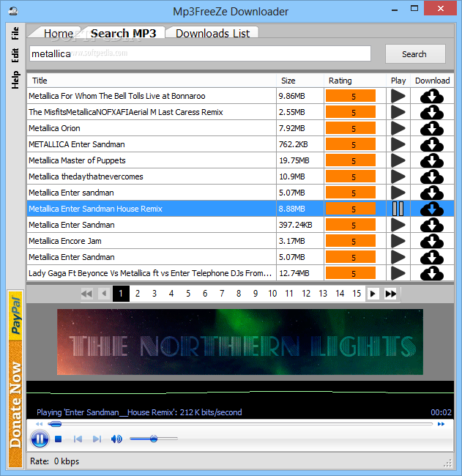Viewport: 462px width, 476px height.
Task: Switch to the Home tab
Action: [x=59, y=34]
